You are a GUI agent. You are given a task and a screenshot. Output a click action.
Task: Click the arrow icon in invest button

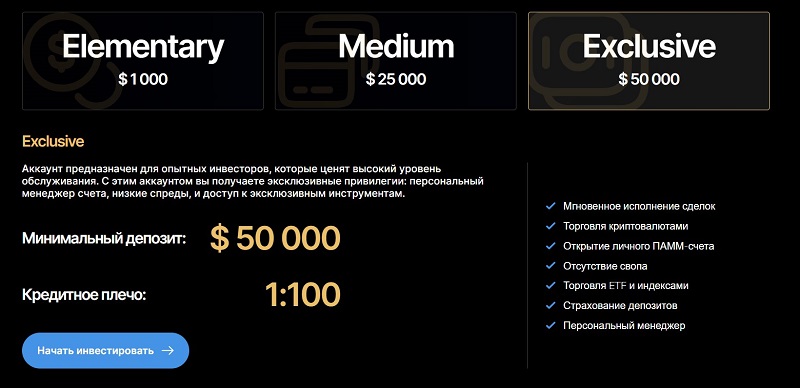(168, 351)
